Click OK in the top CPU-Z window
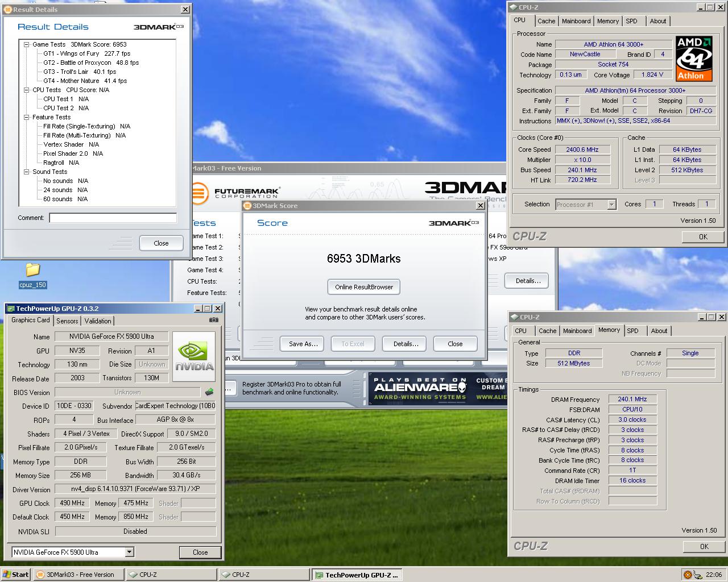 [x=703, y=236]
